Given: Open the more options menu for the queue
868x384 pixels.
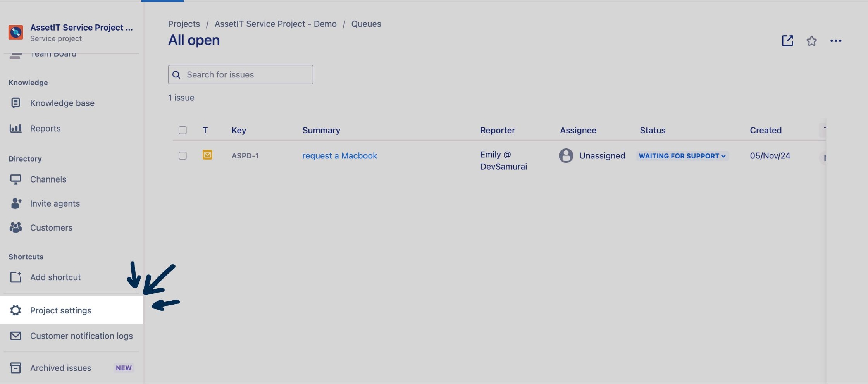Looking at the screenshot, I should coord(836,41).
